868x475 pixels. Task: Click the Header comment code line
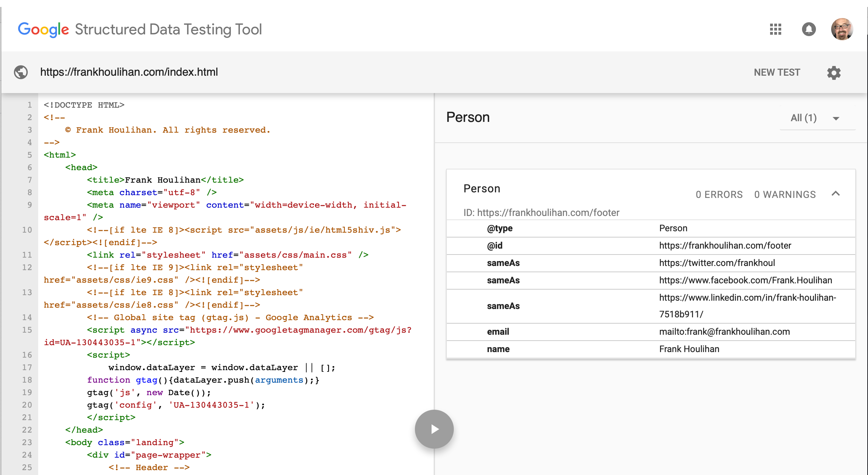(149, 467)
